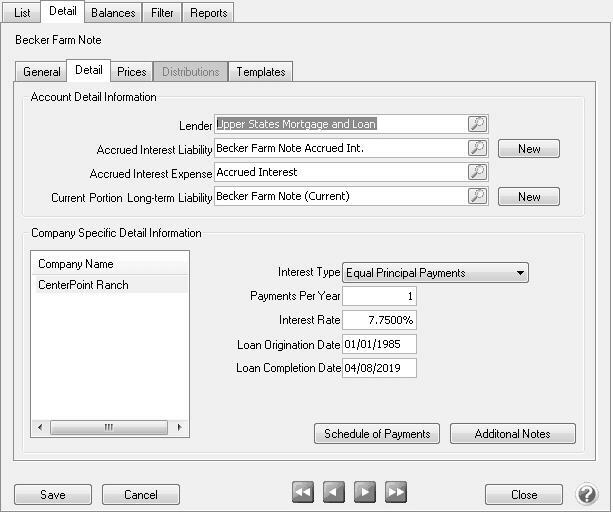Open Current Portion Long-term Liability lookup
Image resolution: width=613 pixels, height=513 pixels.
(x=478, y=197)
